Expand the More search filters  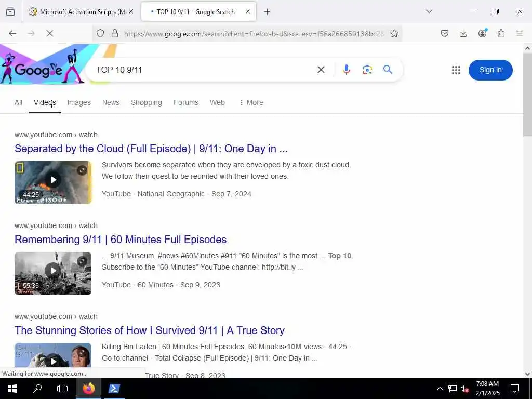(x=251, y=102)
